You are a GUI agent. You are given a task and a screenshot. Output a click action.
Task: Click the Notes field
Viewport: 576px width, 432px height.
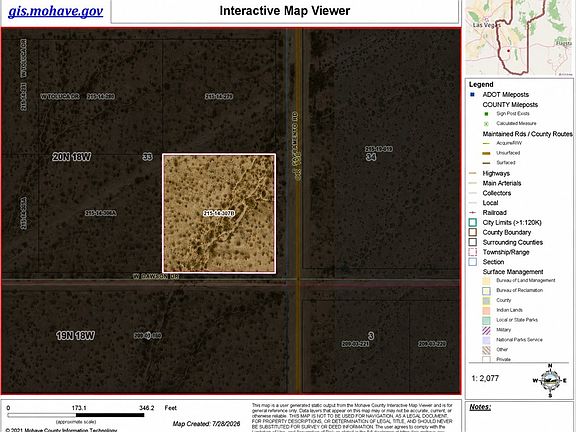[519, 417]
